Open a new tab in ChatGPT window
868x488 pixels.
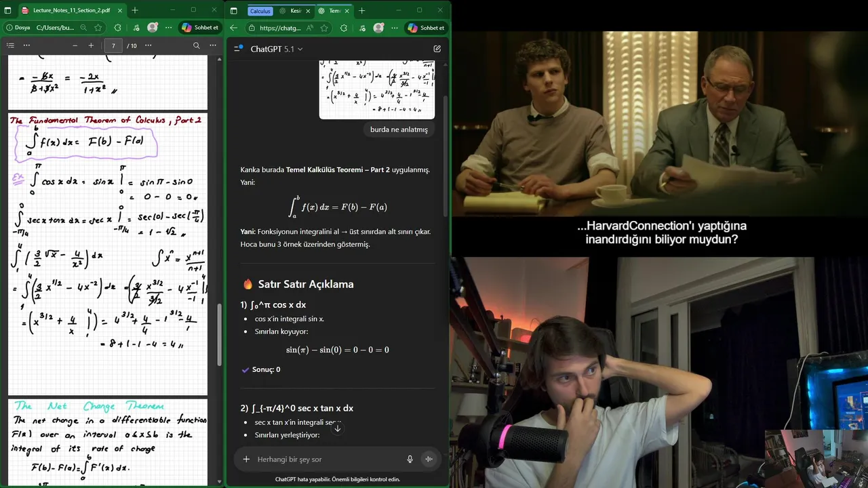[361, 10]
